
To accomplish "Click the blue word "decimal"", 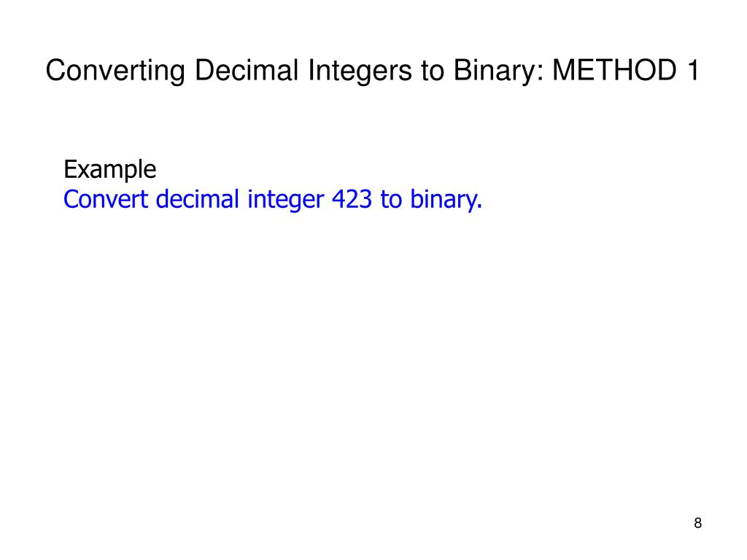I will coord(197,198).
